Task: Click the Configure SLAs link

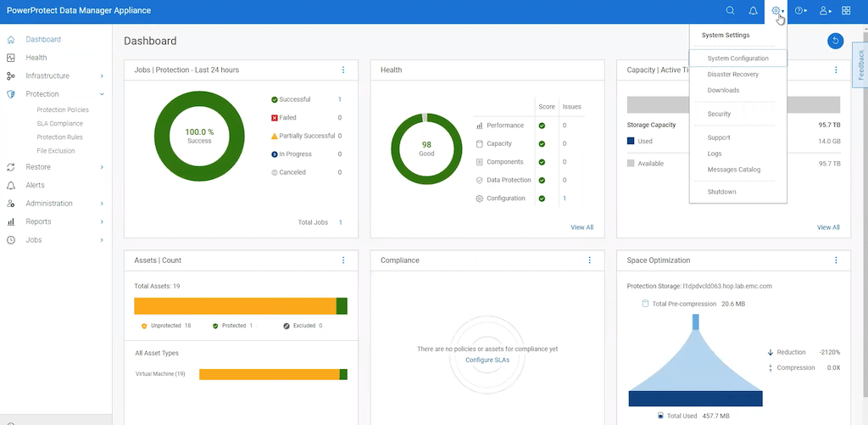Action: 487,360
